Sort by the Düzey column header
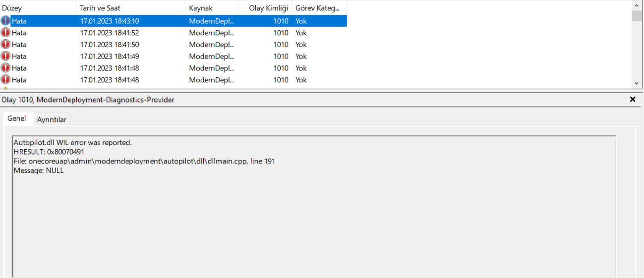This screenshot has width=644, height=278. [38, 8]
